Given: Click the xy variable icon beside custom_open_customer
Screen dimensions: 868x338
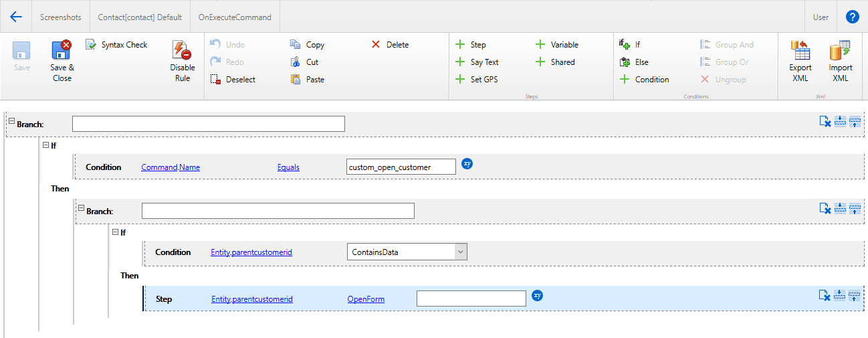Looking at the screenshot, I should pos(467,163).
